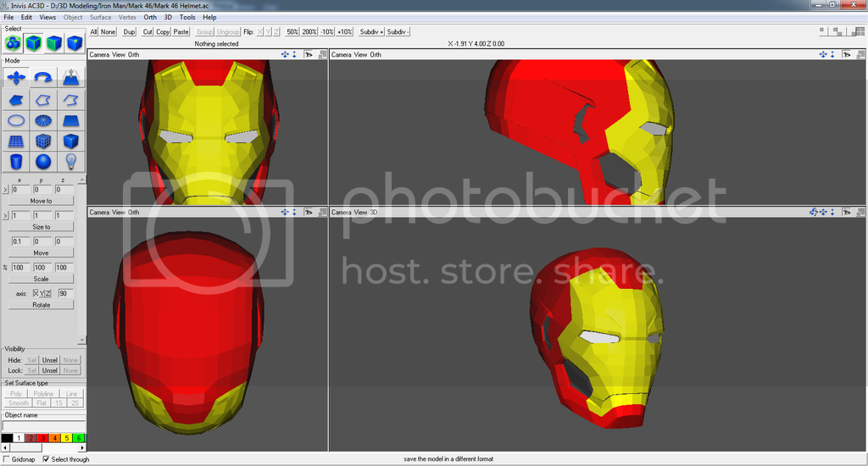Click palette scrollbar right arrow
Viewport: 868px width, 466px height.
tap(82, 447)
